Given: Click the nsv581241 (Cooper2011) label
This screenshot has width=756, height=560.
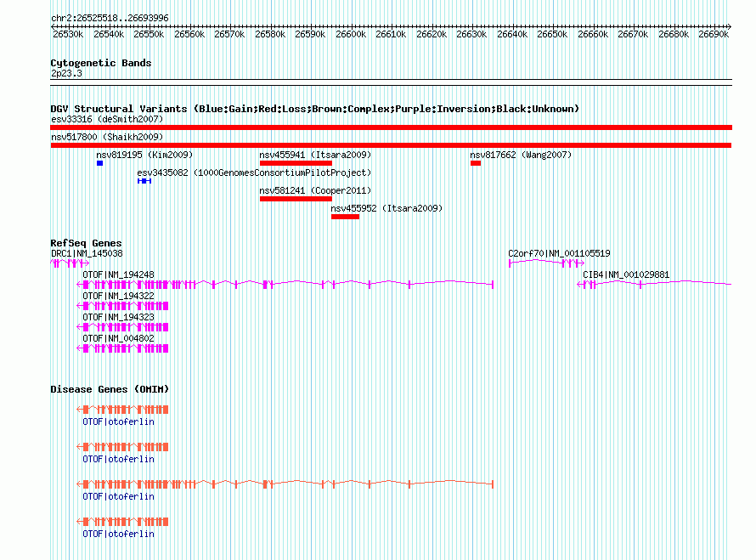Looking at the screenshot, I should (315, 190).
